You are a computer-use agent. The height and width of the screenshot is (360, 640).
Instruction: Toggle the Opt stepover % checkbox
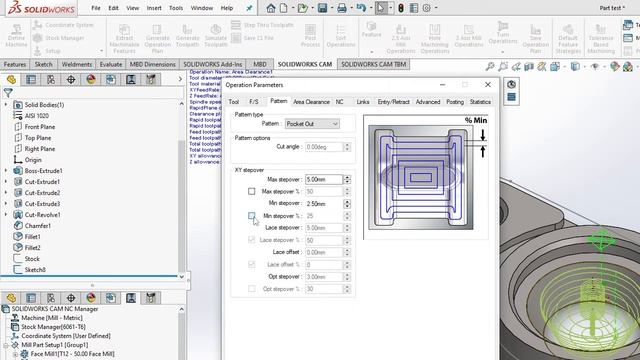coord(251,289)
